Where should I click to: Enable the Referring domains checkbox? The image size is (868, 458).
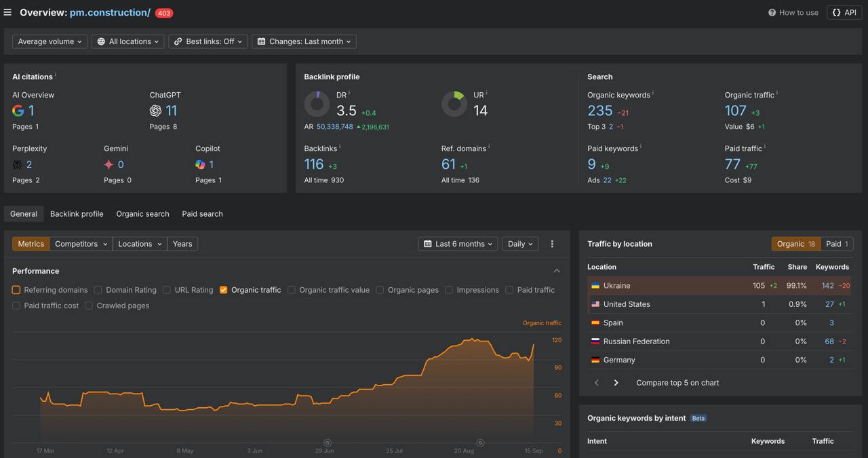click(16, 290)
